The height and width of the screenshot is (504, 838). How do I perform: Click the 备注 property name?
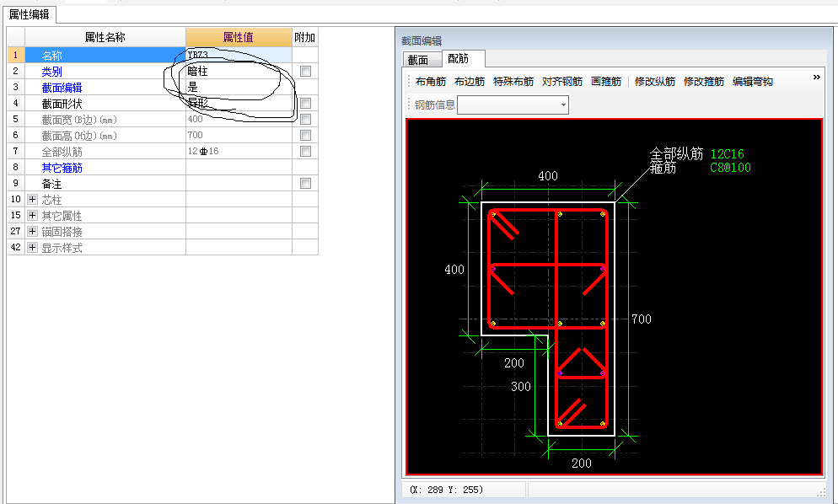pos(51,184)
